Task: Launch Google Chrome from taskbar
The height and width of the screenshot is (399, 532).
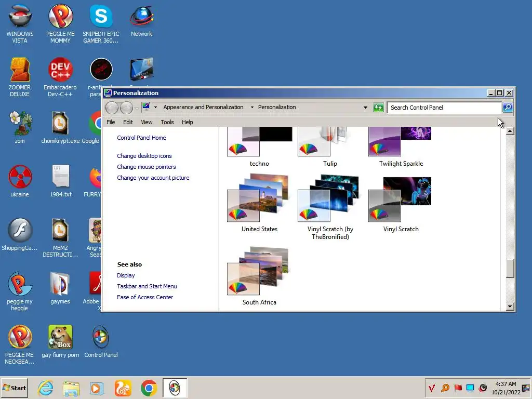Action: click(x=149, y=388)
